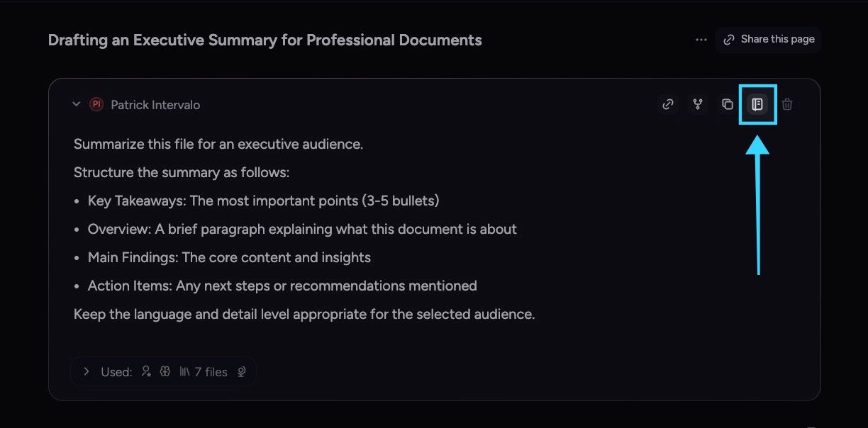The image size is (868, 428).
Task: Click the globe icon after 7 files
Action: pyautogui.click(x=242, y=371)
